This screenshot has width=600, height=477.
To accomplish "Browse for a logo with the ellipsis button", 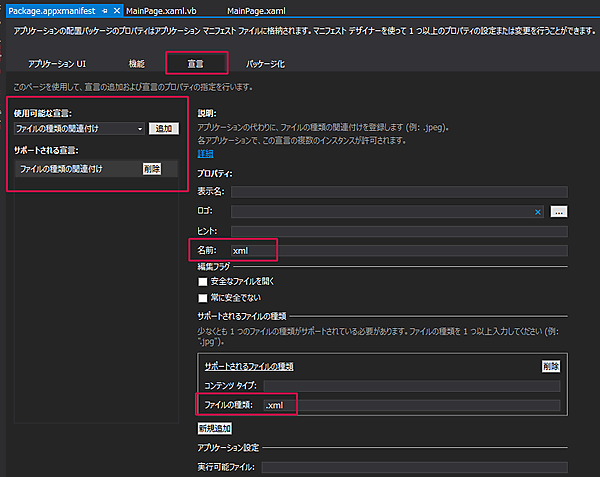I will [x=559, y=212].
